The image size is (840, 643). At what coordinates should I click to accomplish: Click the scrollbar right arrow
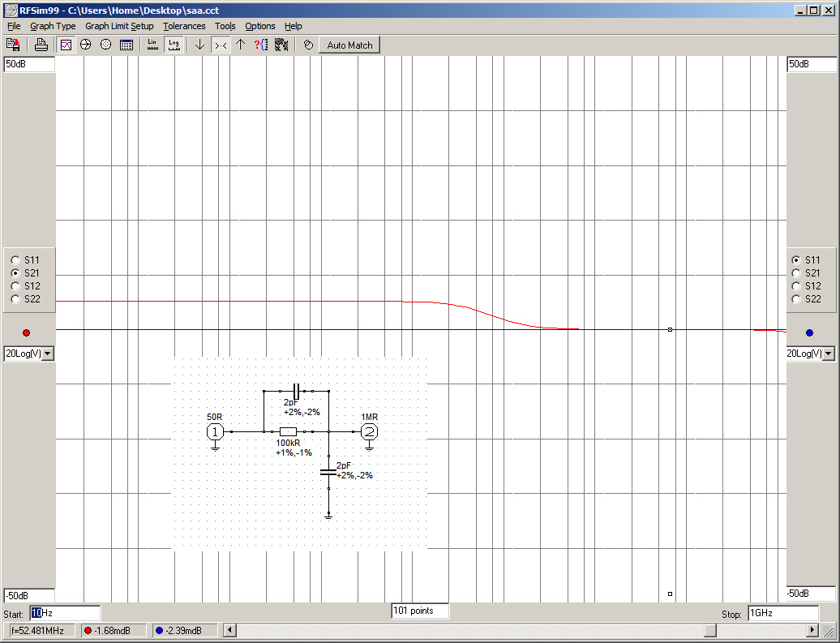(x=812, y=630)
